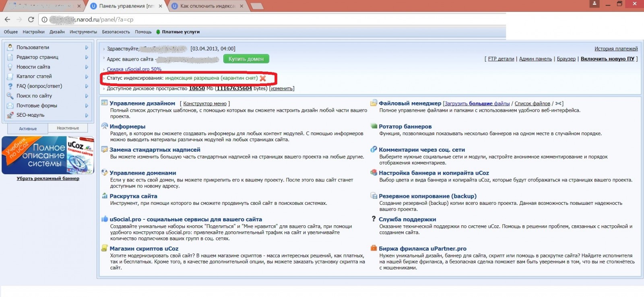Switch to the Неактивные tab
Viewport: 644px width, 297px height.
(68, 128)
